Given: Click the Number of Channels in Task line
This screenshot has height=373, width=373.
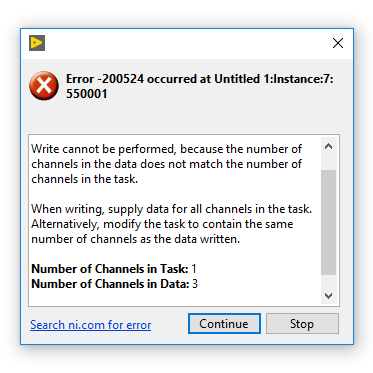Looking at the screenshot, I should click(x=114, y=269).
